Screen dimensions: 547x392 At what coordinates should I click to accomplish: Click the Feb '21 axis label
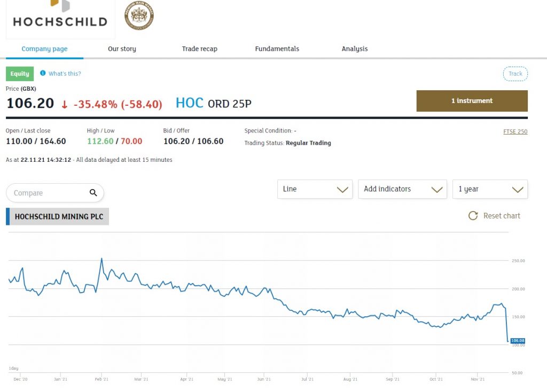[101, 379]
